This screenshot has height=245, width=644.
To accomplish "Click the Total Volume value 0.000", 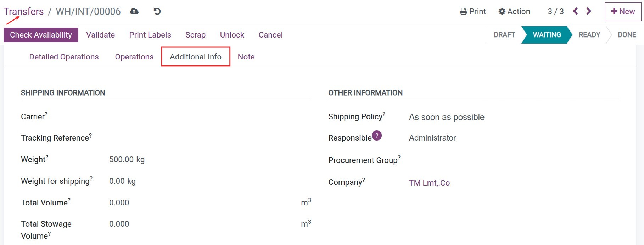I will pos(119,203).
